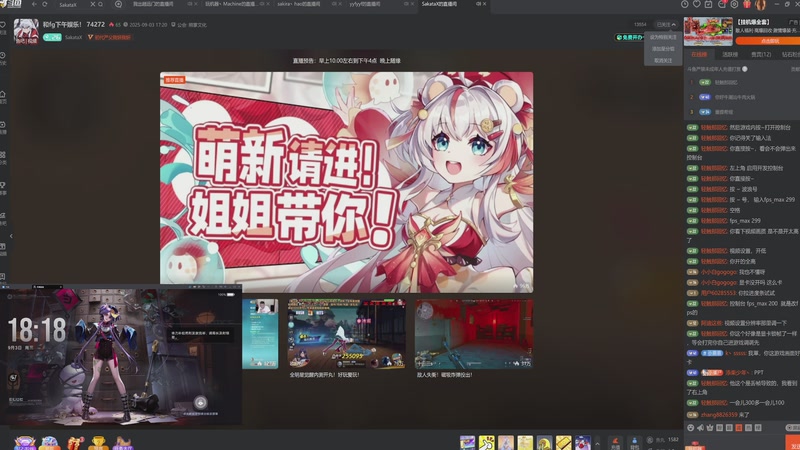Open the 敌人失衡 red room stream thumbnail
800x450 pixels.
[x=474, y=334]
